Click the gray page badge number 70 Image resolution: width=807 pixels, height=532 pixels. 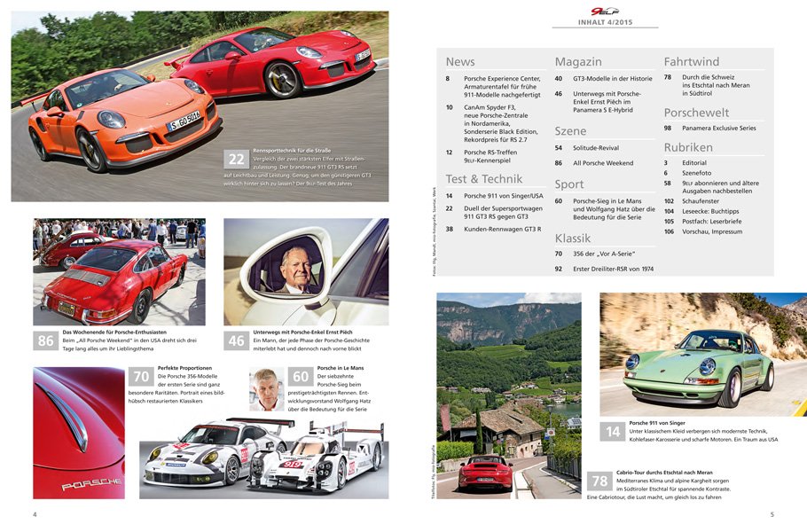point(141,378)
